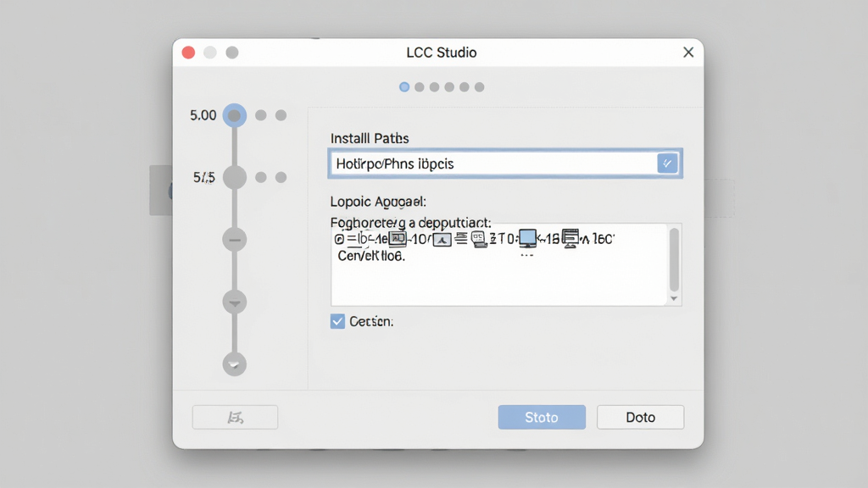The height and width of the screenshot is (488, 868).
Task: Go to the first blue page indicator dot
Action: (404, 87)
